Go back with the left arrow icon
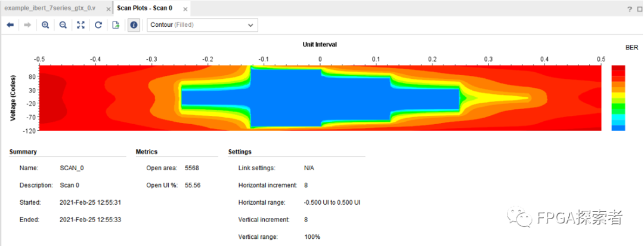Image resolution: width=644 pixels, height=246 pixels. tap(11, 25)
